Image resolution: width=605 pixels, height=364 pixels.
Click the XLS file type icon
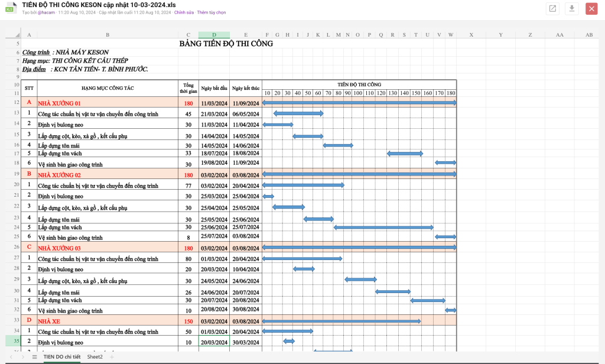pos(10,8)
